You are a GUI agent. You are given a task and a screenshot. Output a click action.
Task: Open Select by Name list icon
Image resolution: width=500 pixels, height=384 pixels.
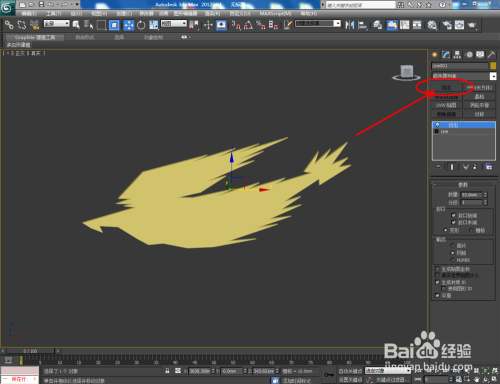(x=89, y=25)
